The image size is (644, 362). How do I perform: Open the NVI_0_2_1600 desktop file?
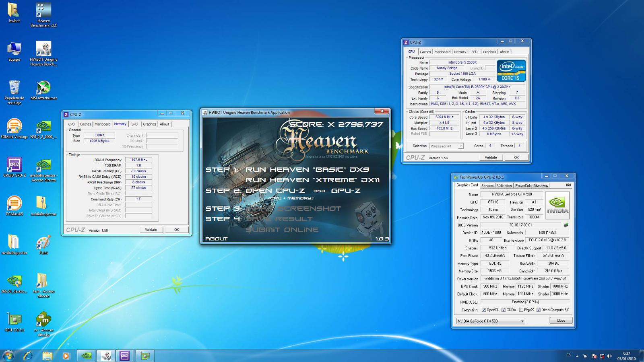click(x=43, y=129)
